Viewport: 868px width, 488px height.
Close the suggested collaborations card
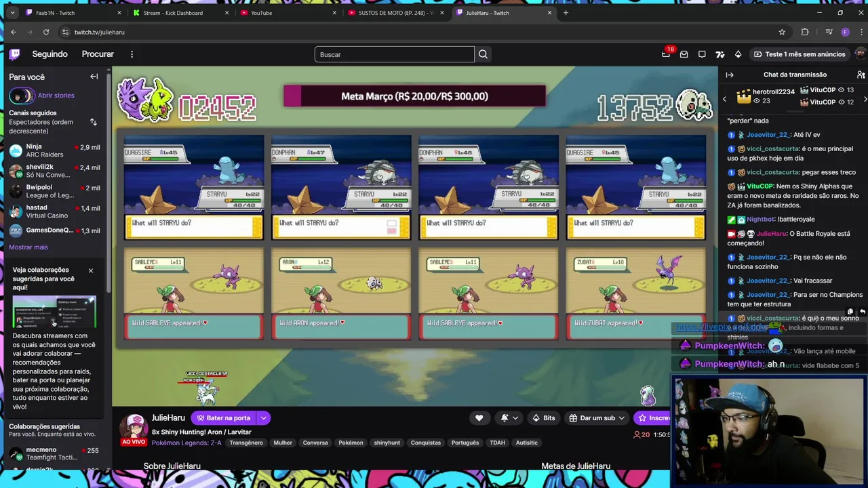coord(91,270)
